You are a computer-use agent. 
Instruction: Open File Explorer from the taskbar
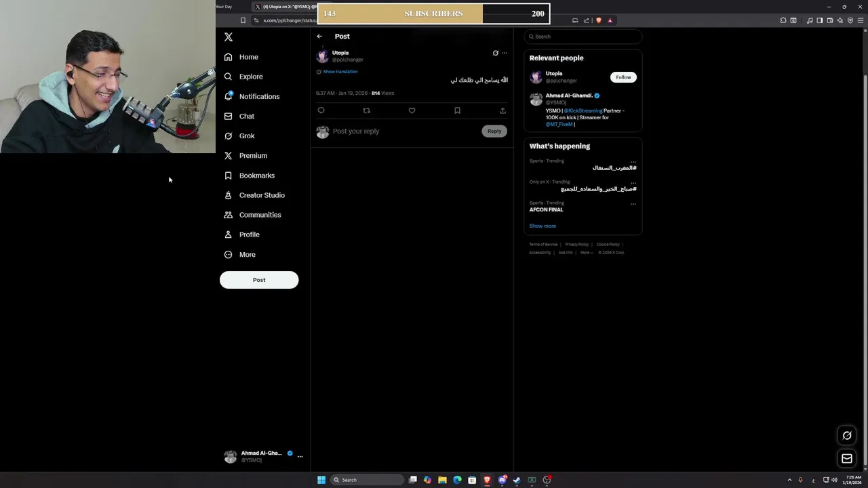pyautogui.click(x=442, y=480)
